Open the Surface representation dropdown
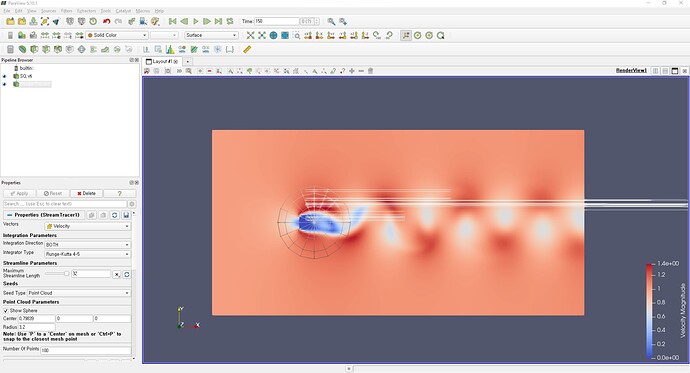Image resolution: width=690 pixels, height=373 pixels. point(211,35)
